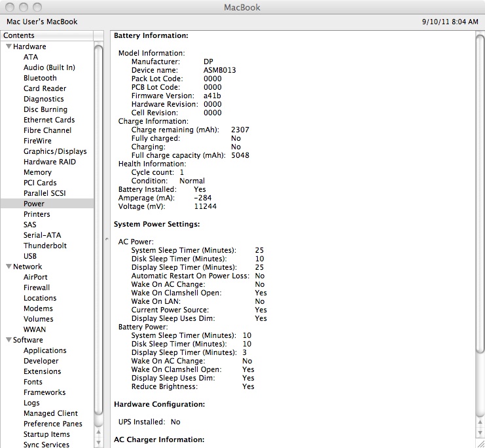Open Preference Panes entry

click(53, 424)
